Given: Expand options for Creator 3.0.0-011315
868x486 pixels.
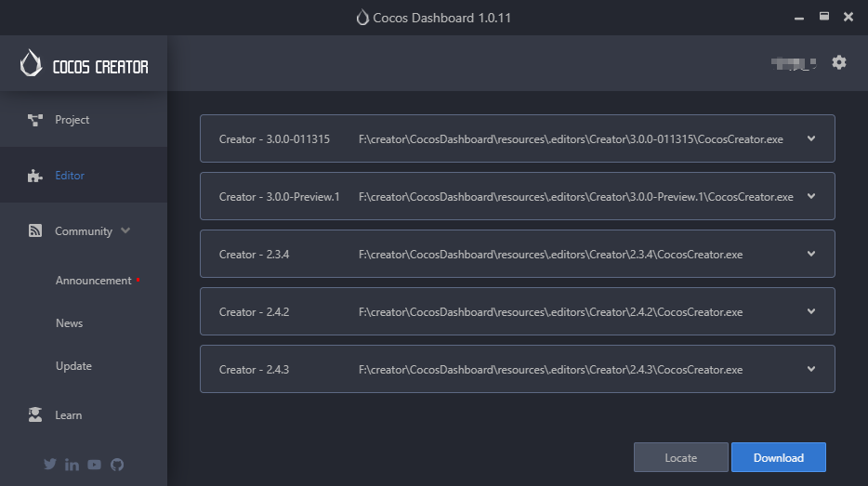Looking at the screenshot, I should click(810, 139).
